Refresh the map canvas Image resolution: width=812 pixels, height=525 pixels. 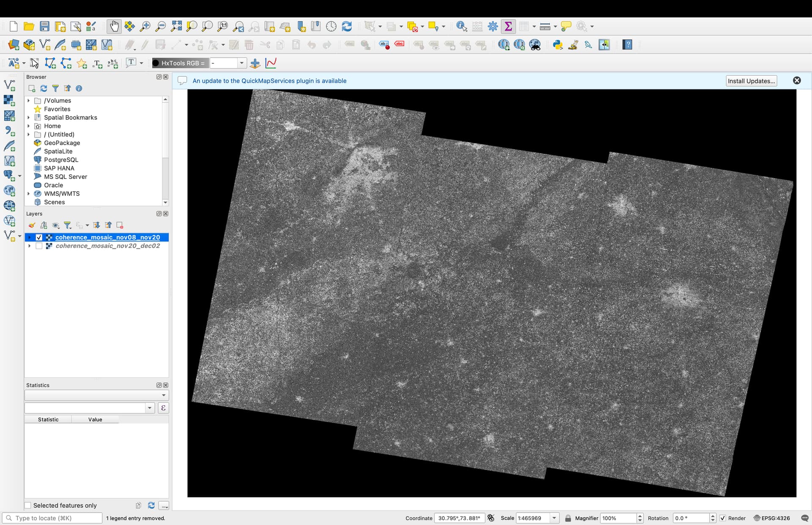coord(347,26)
